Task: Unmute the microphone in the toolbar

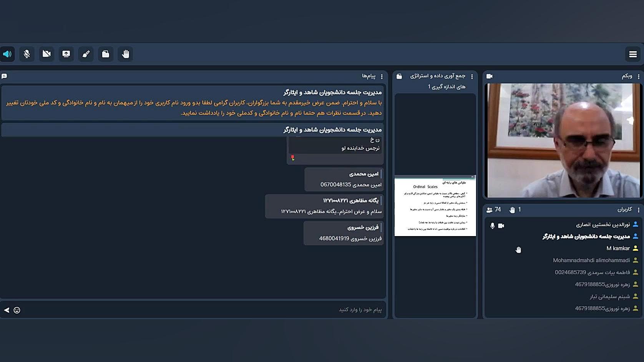Action: 27,54
